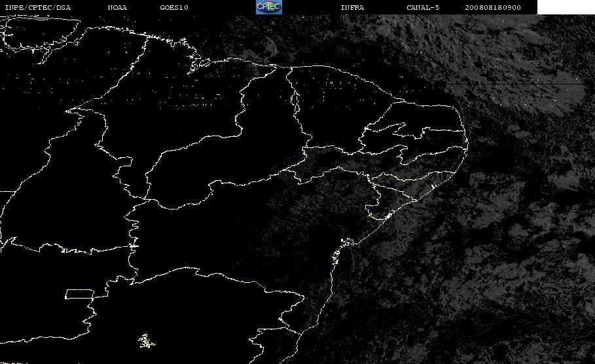Image resolution: width=595 pixels, height=364 pixels.
Task: Click the 'INPE/CPTEC/DSA' header text
Action: click(37, 8)
